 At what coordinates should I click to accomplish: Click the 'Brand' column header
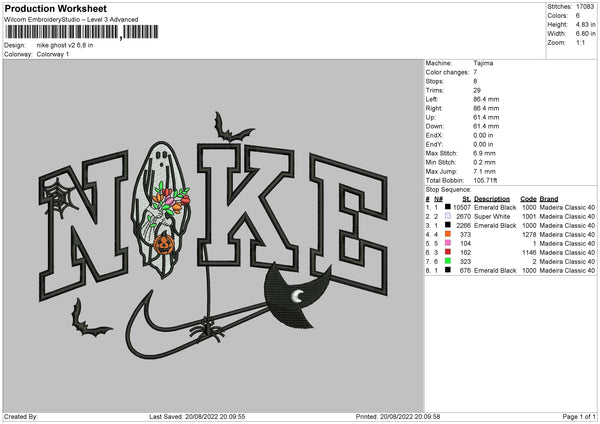tap(549, 199)
